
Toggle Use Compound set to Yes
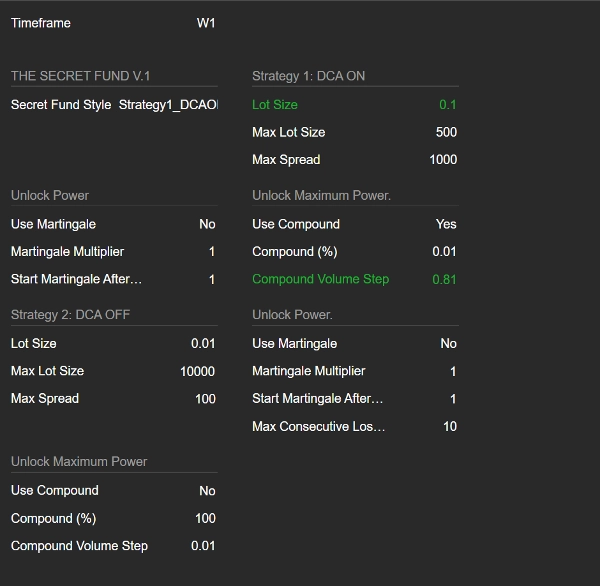(x=445, y=224)
